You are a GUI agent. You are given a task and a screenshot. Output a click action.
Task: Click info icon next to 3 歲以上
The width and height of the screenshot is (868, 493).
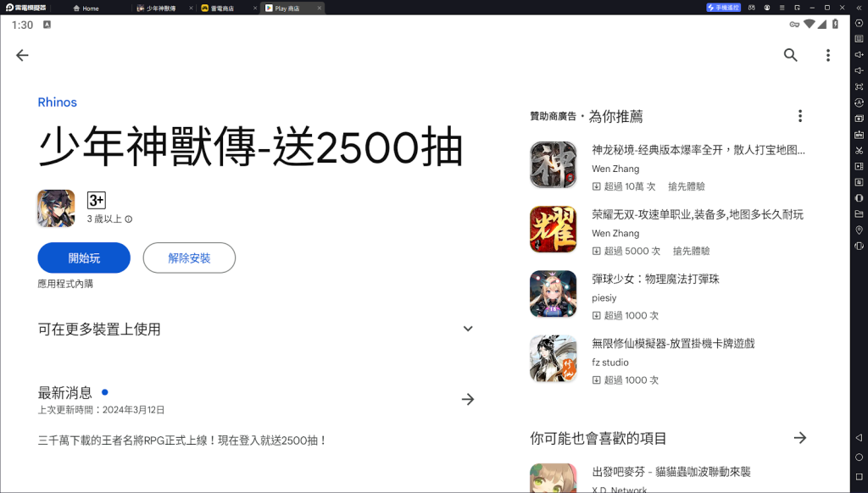[129, 219]
